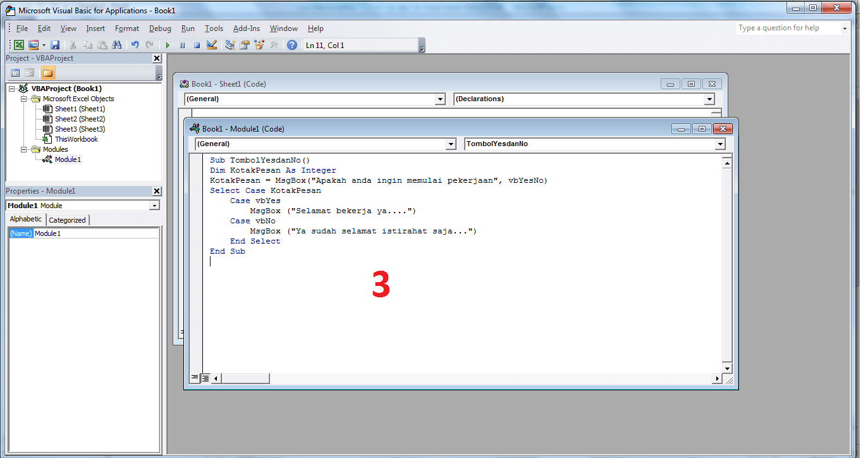Close the Properties - Module1 panel
This screenshot has height=458, width=868.
click(x=157, y=191)
